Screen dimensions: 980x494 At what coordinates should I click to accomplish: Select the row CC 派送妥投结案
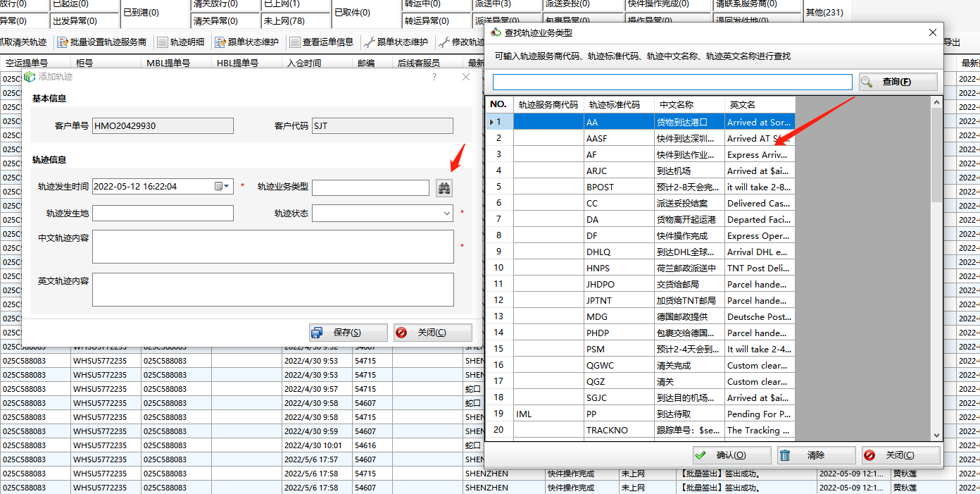(641, 203)
